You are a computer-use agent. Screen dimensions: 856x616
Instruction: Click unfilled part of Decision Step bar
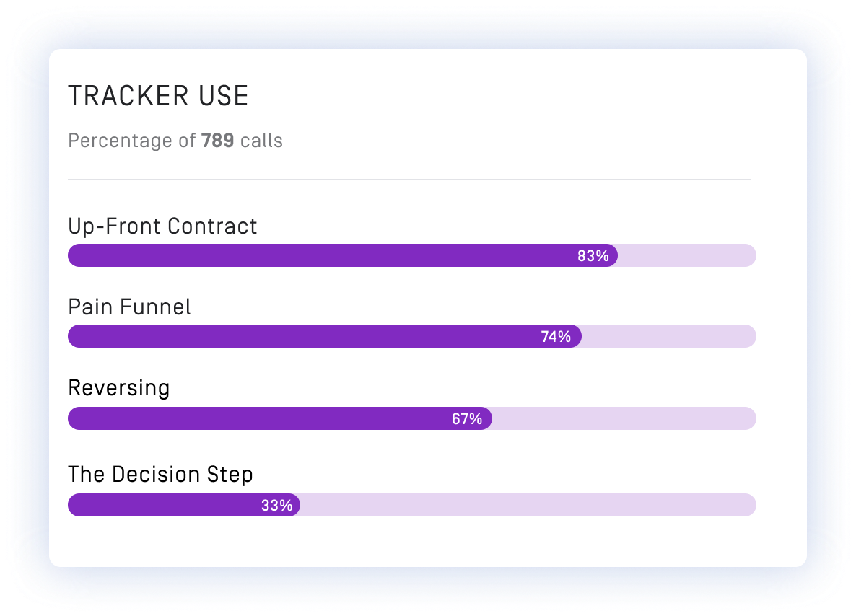coord(527,505)
